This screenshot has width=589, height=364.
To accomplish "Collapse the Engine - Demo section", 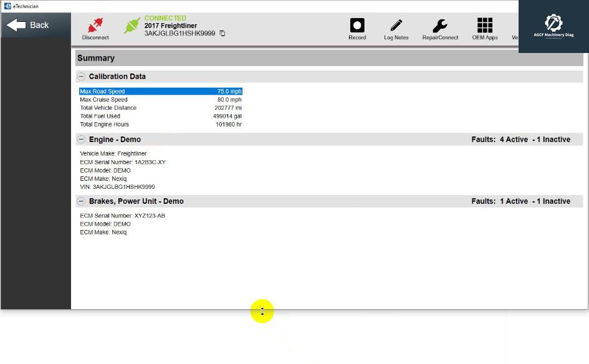I will click(81, 139).
